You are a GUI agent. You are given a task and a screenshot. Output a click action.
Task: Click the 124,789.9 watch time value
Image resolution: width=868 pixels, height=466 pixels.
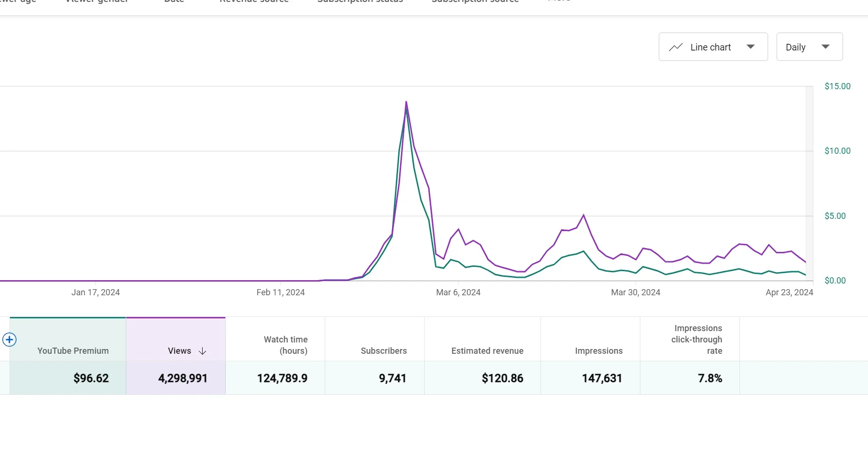(x=282, y=378)
